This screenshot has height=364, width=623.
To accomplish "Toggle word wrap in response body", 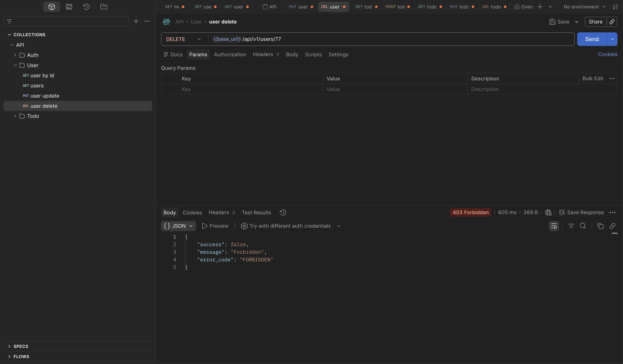I will (554, 226).
